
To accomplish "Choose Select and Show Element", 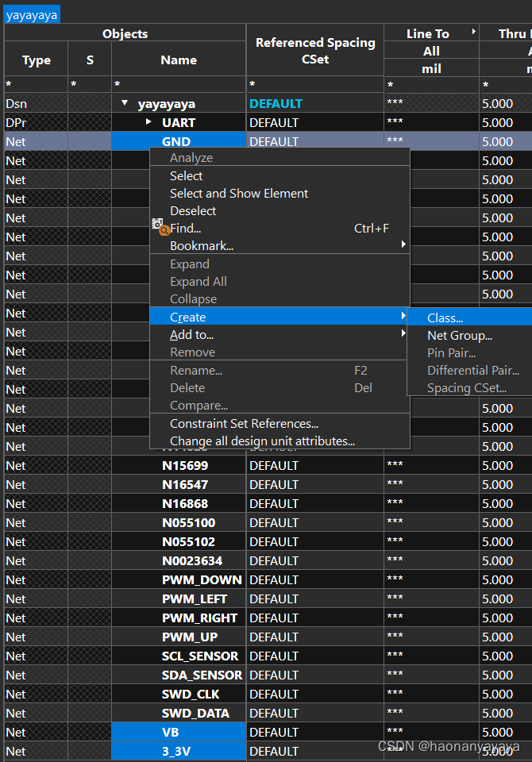I will pos(279,194).
